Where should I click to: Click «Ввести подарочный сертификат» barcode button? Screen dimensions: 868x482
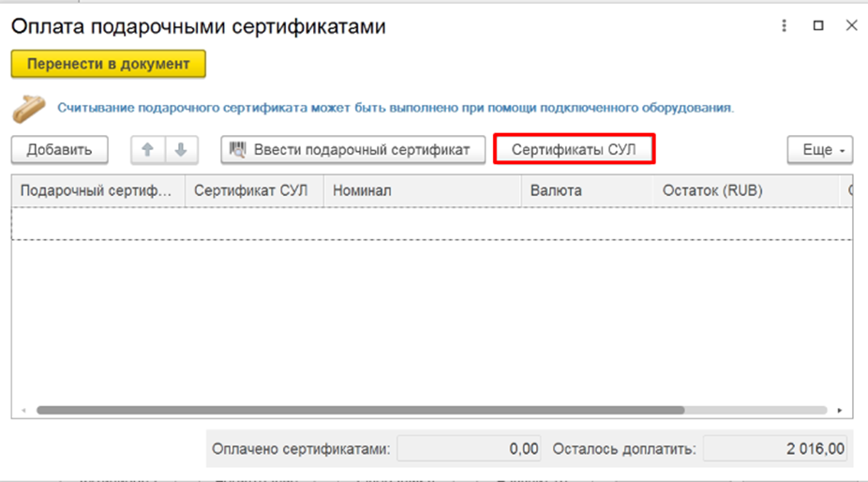coord(353,150)
